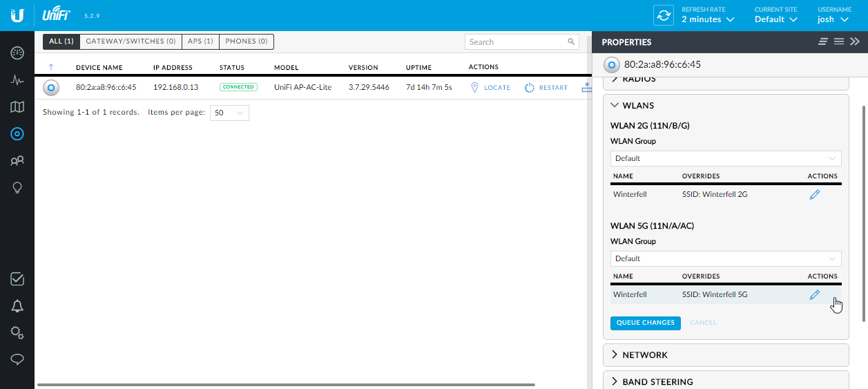The image size is (868, 389).
Task: Click the device icon in table row
Action: click(x=51, y=88)
